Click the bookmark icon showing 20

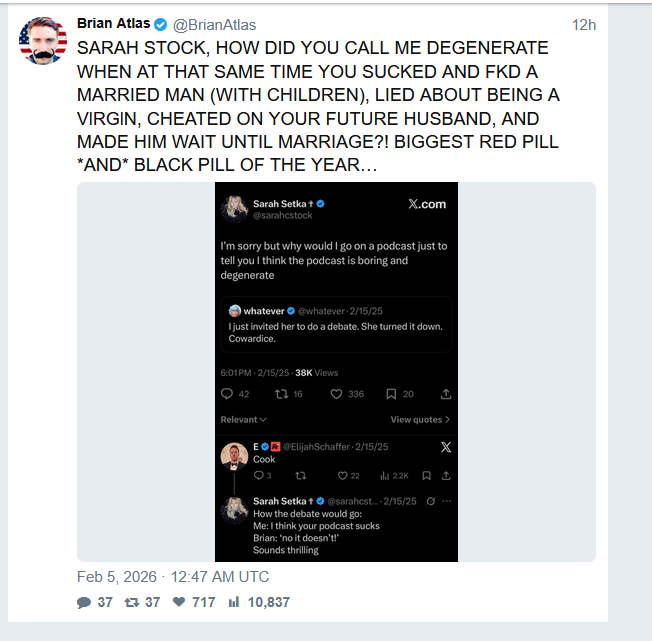392,394
